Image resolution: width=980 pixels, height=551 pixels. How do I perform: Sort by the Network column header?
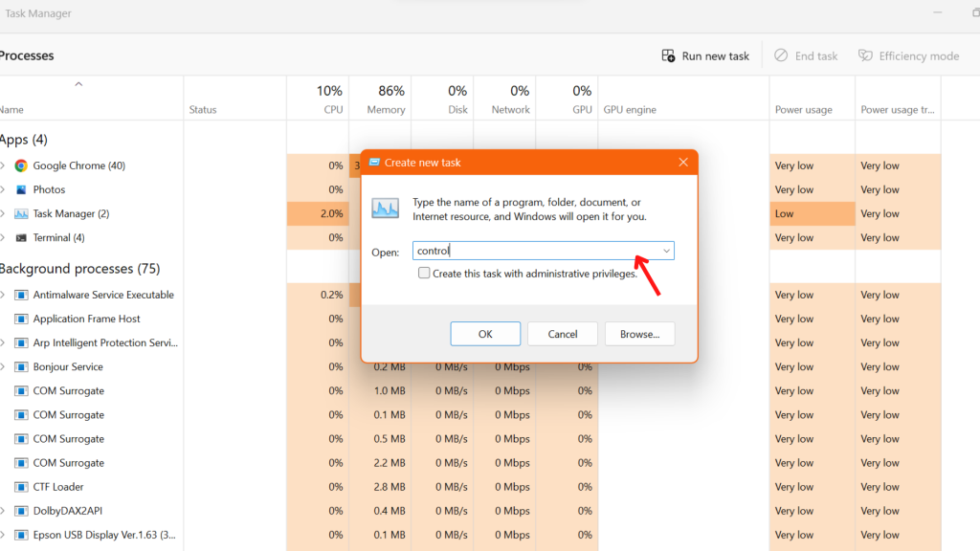[504, 99]
